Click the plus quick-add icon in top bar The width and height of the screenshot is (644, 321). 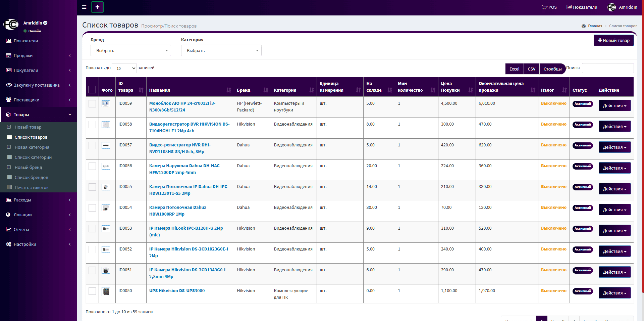click(x=97, y=7)
